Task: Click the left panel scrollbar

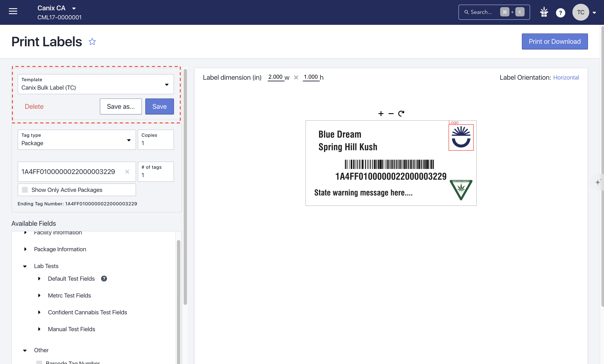Action: pos(185,187)
